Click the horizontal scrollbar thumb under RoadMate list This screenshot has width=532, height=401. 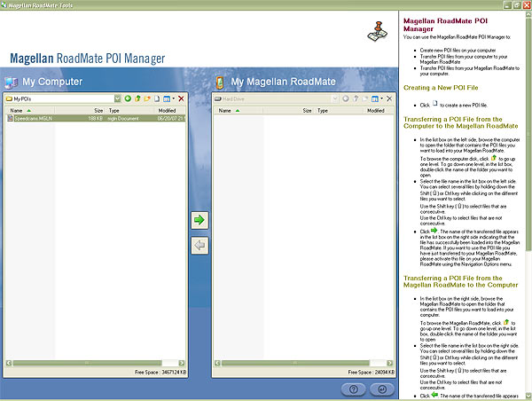pyautogui.click(x=295, y=363)
